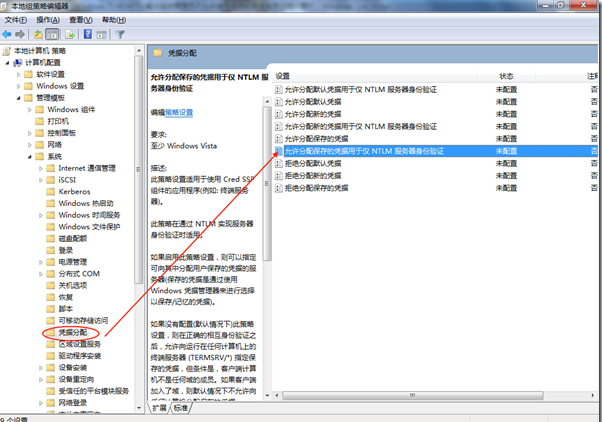Toggle the show/hide console tree icon
The width and height of the screenshot is (602, 422).
coord(54,33)
